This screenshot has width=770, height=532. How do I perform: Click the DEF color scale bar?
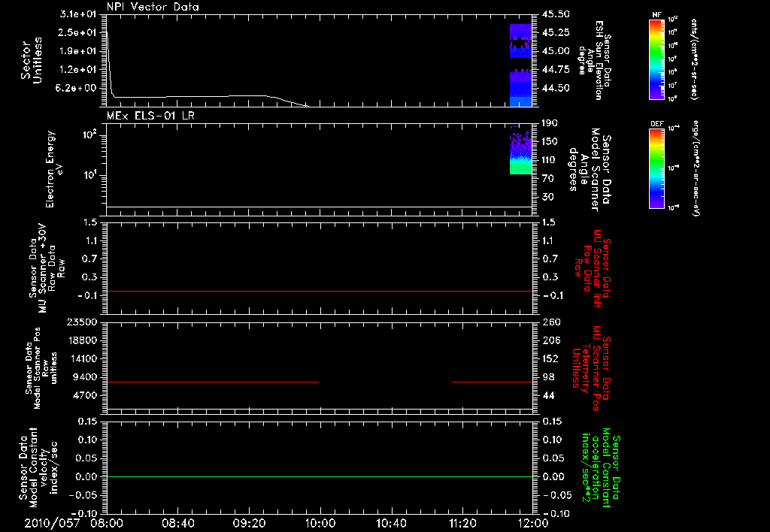point(657,168)
